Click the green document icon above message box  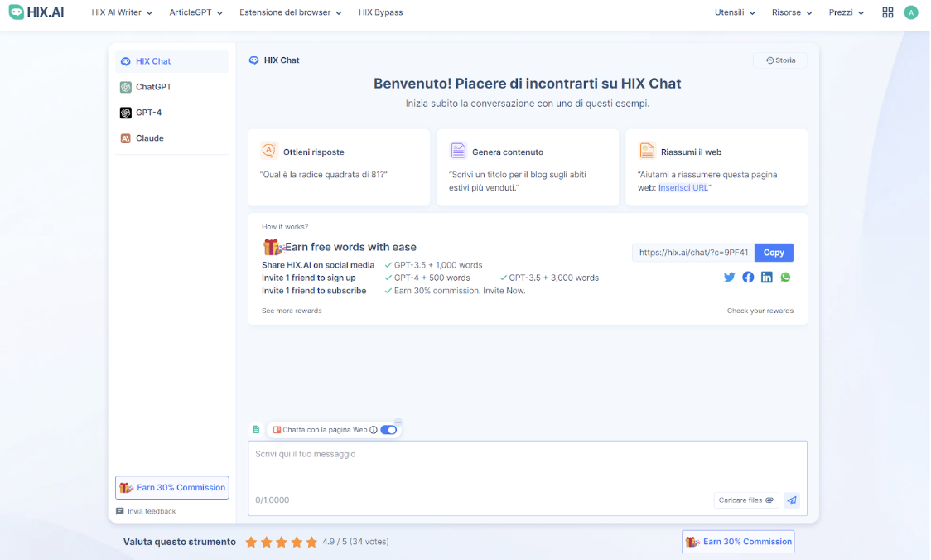coord(256,429)
